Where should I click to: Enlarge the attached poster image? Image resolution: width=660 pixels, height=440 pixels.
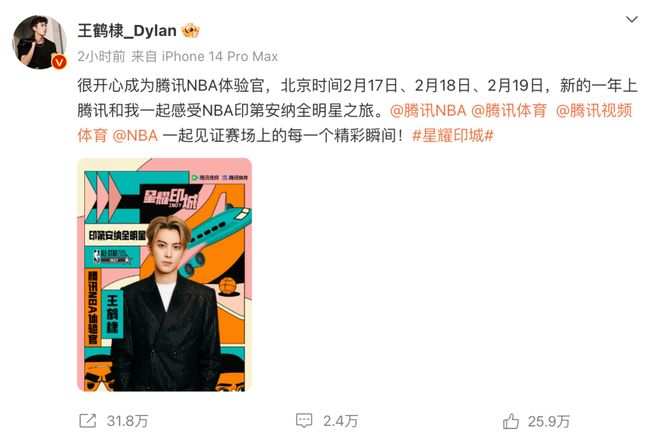click(164, 275)
